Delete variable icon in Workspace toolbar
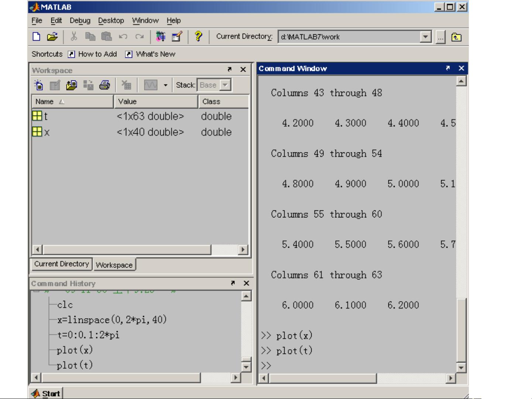 126,85
